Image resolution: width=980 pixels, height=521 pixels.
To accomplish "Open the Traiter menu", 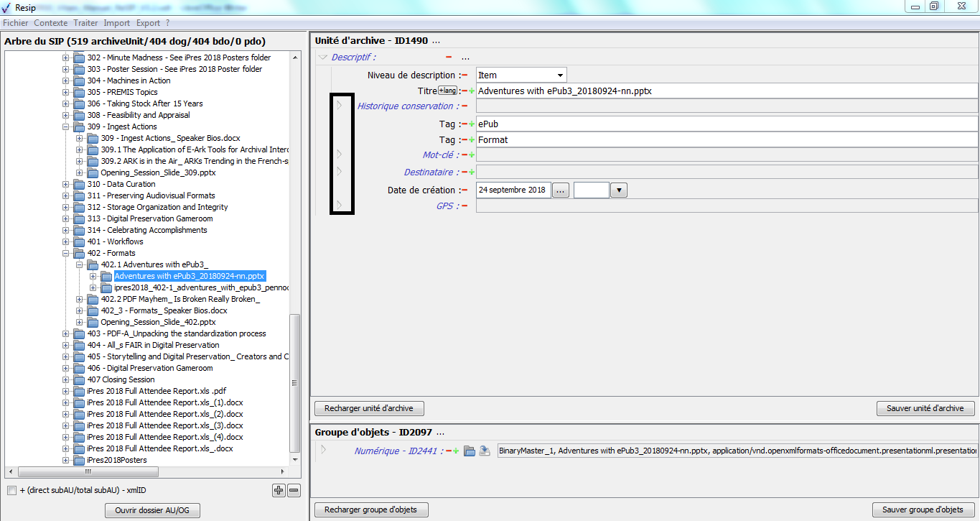I will tap(85, 23).
